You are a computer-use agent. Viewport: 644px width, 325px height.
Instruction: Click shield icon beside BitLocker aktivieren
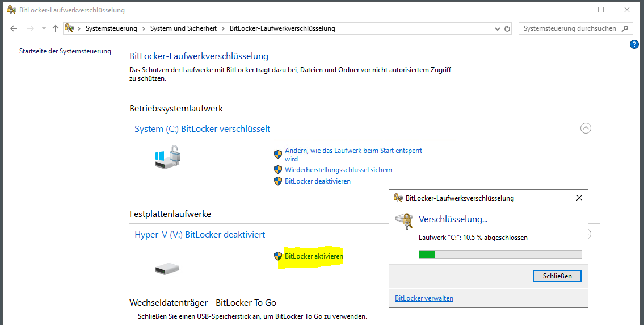(278, 256)
